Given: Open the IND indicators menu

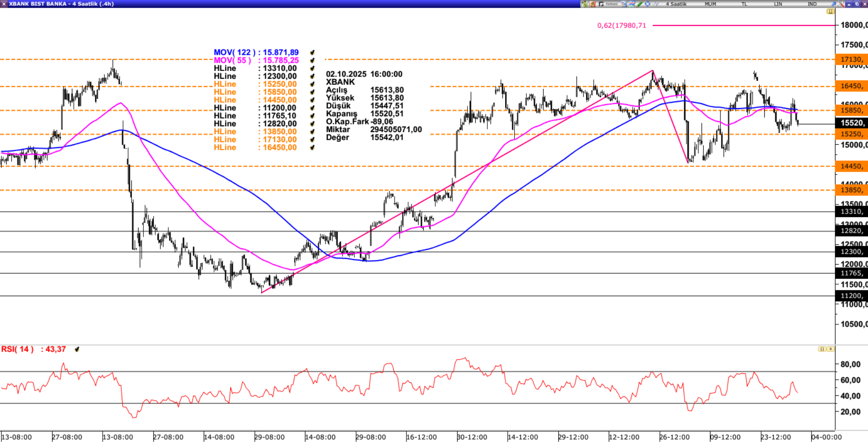Looking at the screenshot, I should coord(812,4).
